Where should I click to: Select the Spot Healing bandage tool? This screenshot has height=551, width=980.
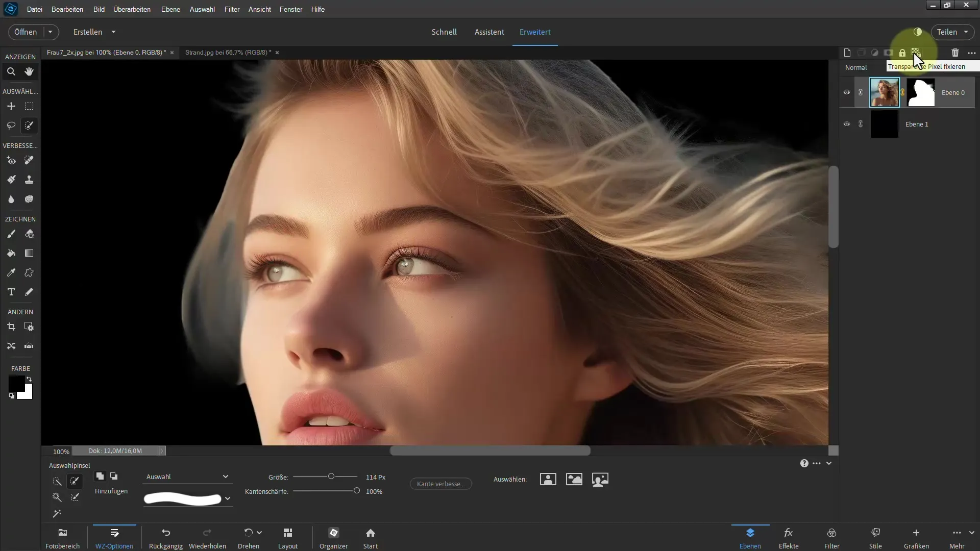tap(29, 161)
